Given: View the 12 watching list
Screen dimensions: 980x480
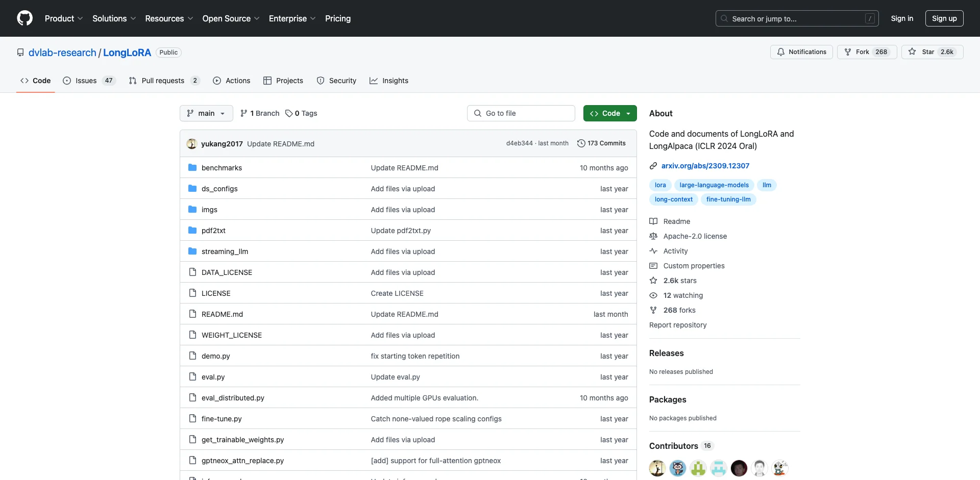Looking at the screenshot, I should (x=676, y=295).
